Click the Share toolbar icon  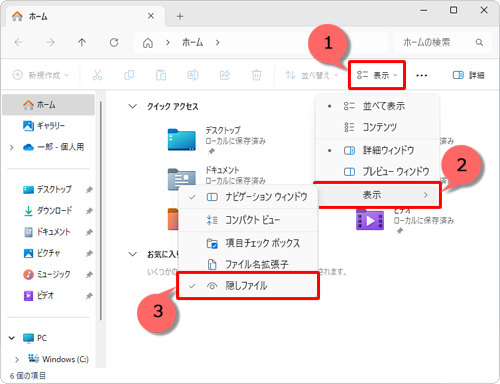225,75
